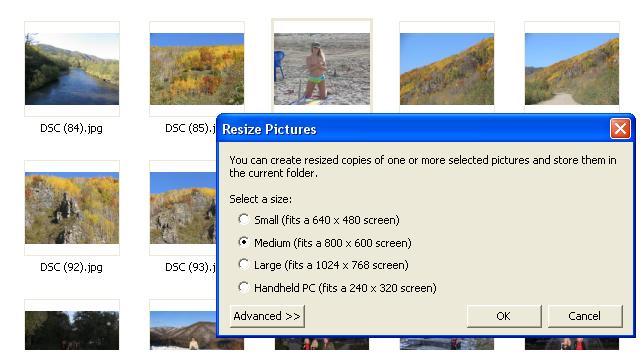This screenshot has height=364, width=642.
Task: Click the DSC (92).jpg file name label
Action: click(x=71, y=267)
